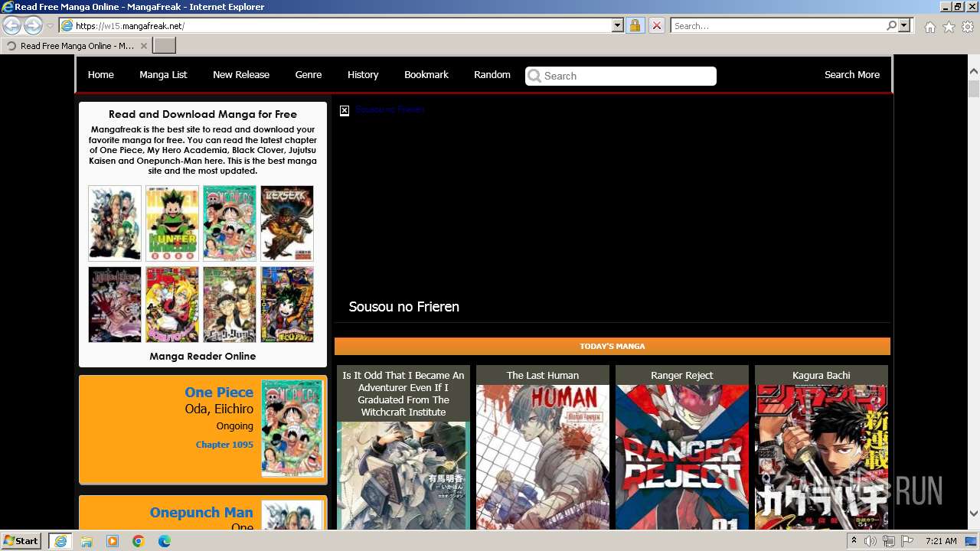980x551 pixels.
Task: Open the recent pages dropdown arrow
Action: [50, 26]
